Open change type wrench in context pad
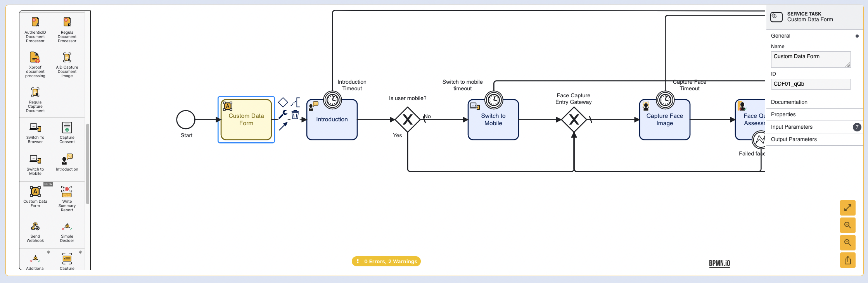This screenshot has height=283, width=868. pos(283,114)
